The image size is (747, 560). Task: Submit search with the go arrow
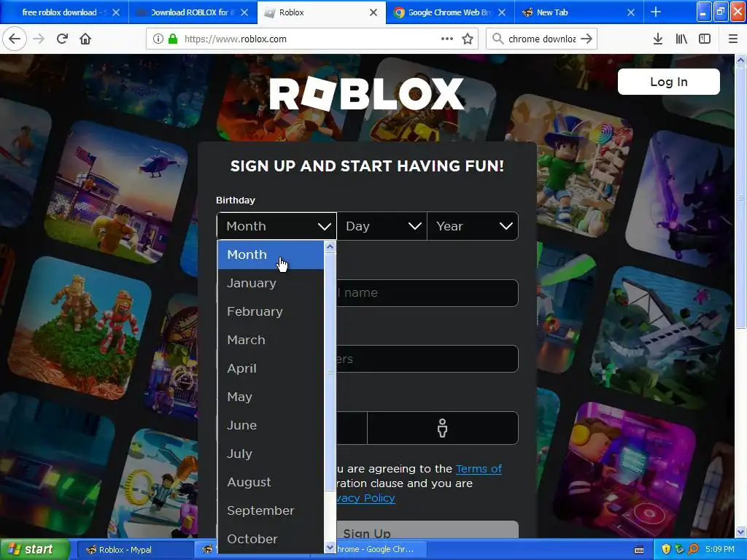coord(587,39)
